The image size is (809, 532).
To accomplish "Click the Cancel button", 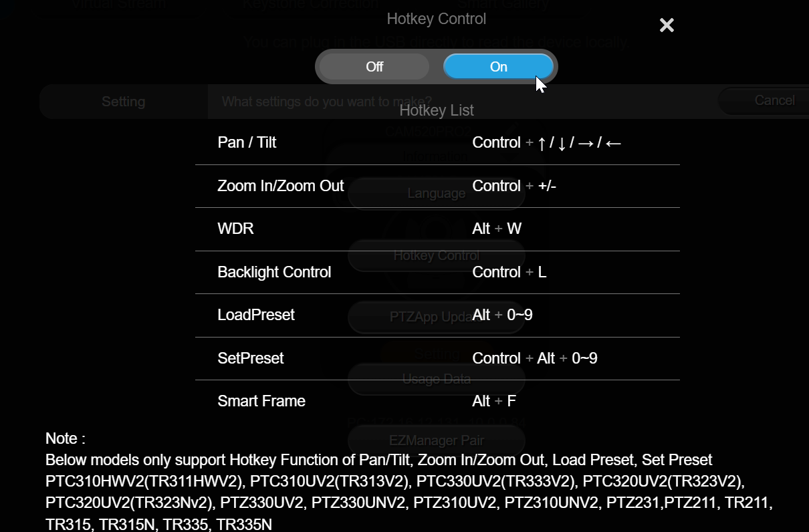I will click(774, 100).
